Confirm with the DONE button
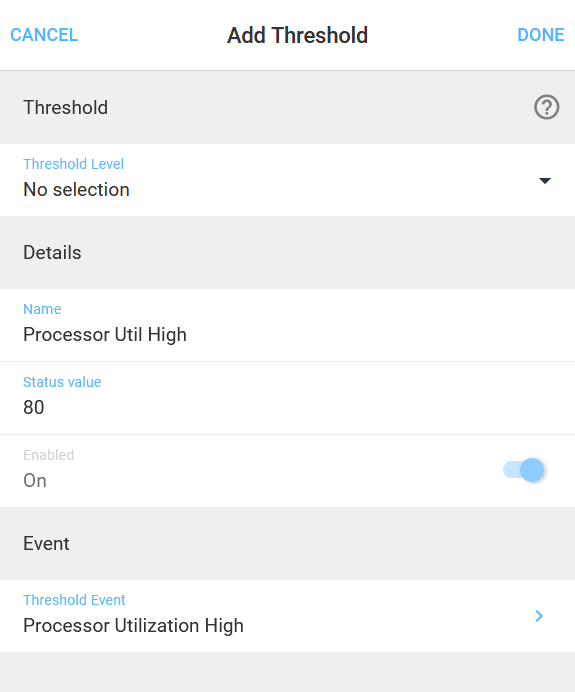Viewport: 575px width, 692px height. pos(541,35)
